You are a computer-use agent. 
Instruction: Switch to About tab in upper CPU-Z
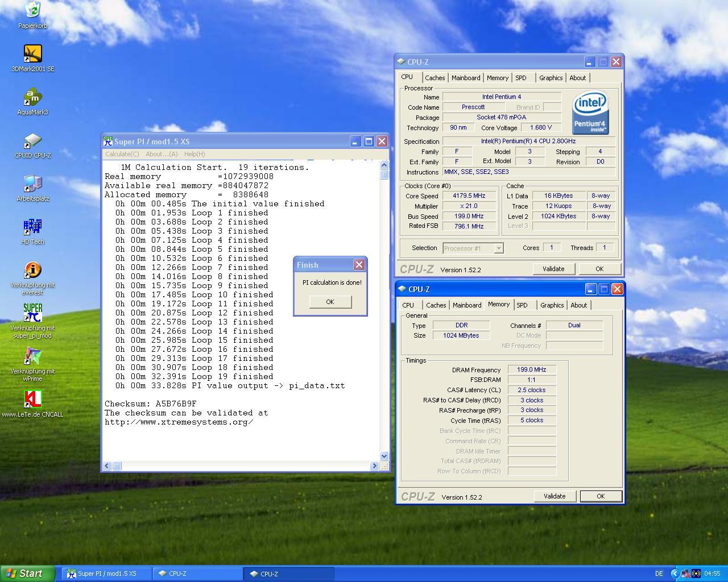577,78
